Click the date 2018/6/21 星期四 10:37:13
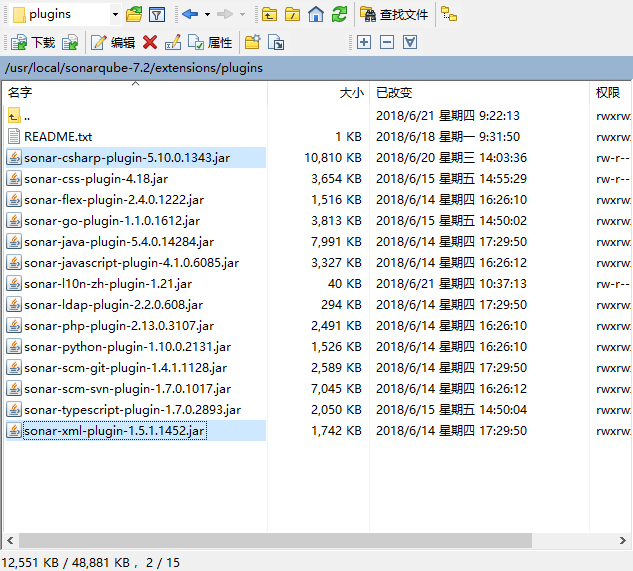 pyautogui.click(x=451, y=284)
